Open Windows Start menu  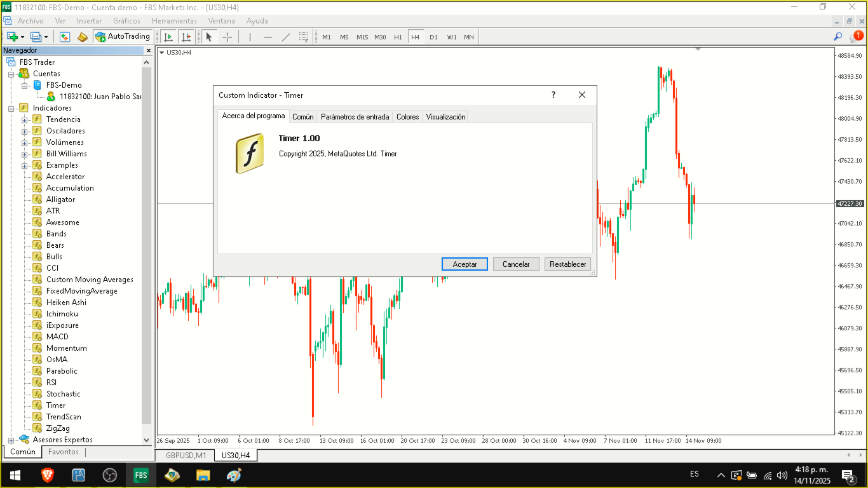click(15, 475)
